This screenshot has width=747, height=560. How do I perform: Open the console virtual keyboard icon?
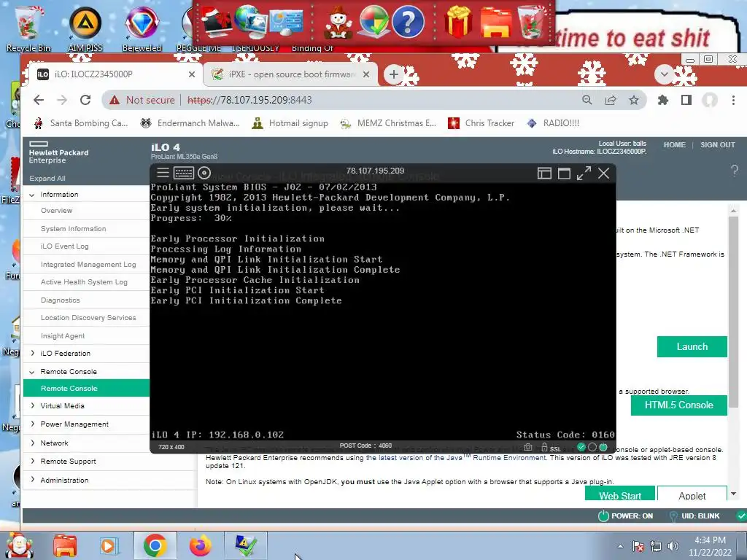pyautogui.click(x=183, y=173)
